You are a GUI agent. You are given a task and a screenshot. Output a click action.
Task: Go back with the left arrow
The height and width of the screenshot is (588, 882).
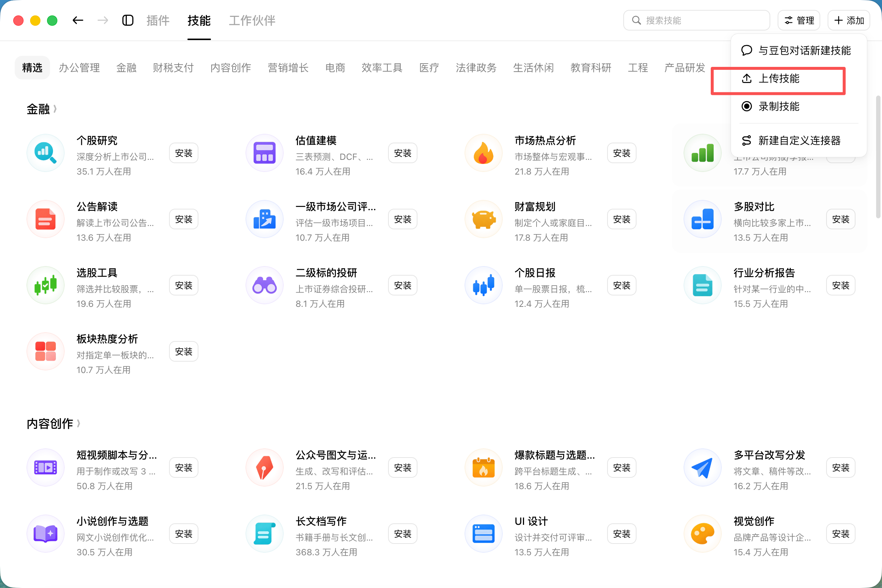(x=78, y=20)
